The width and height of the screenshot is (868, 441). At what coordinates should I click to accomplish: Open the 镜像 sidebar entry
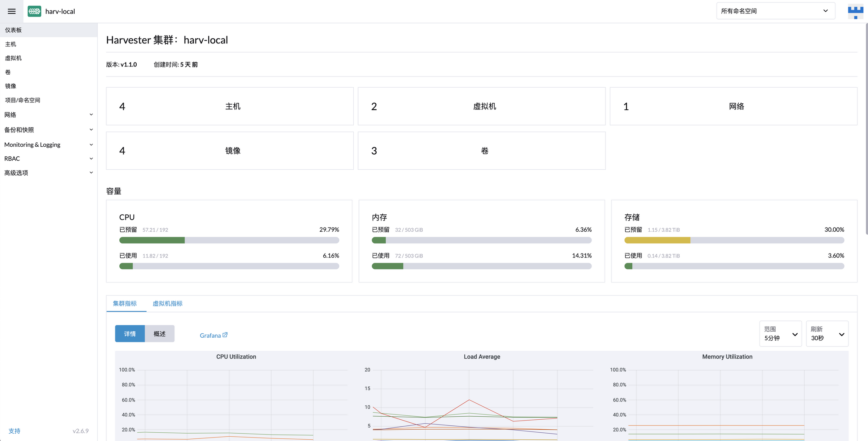(x=10, y=86)
